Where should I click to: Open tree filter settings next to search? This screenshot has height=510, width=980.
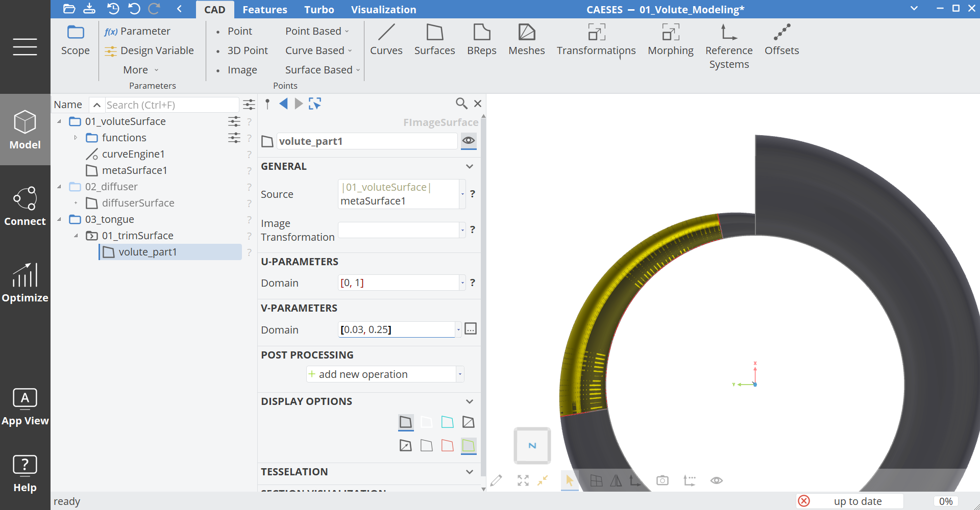click(x=249, y=105)
